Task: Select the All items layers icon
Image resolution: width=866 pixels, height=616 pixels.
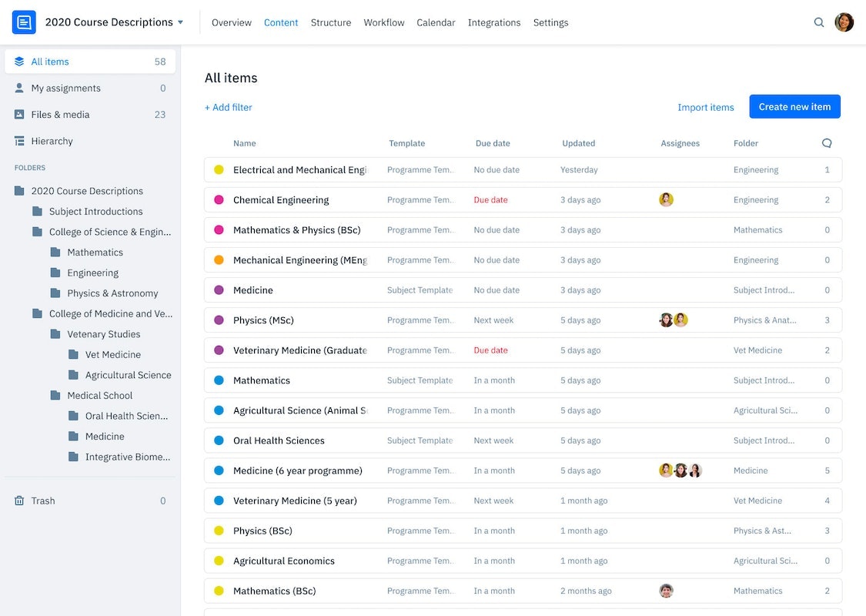Action: [x=21, y=61]
